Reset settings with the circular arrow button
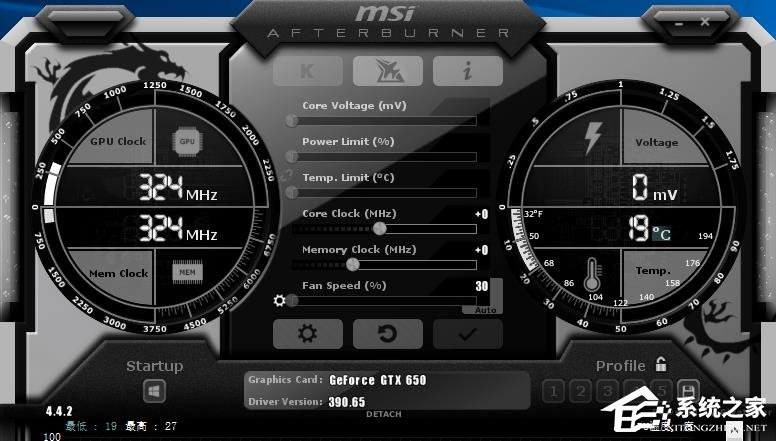This screenshot has width=776, height=441. pos(387,333)
